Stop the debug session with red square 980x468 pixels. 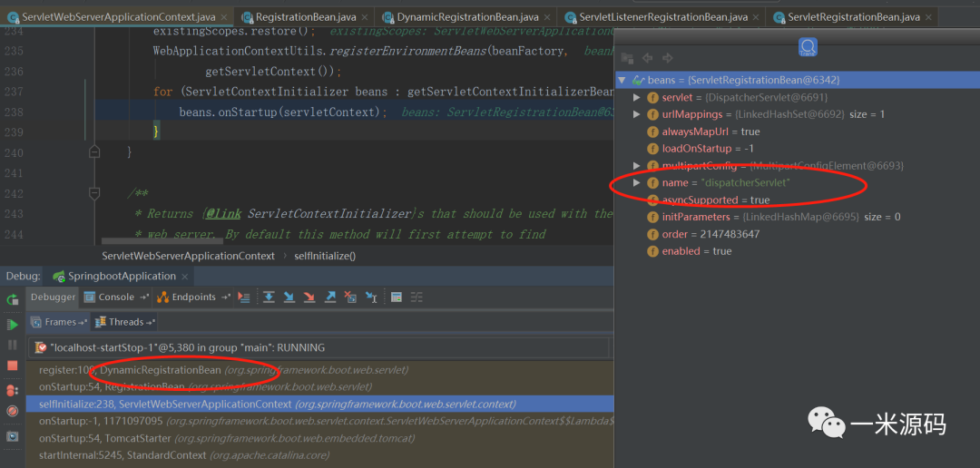tap(13, 366)
